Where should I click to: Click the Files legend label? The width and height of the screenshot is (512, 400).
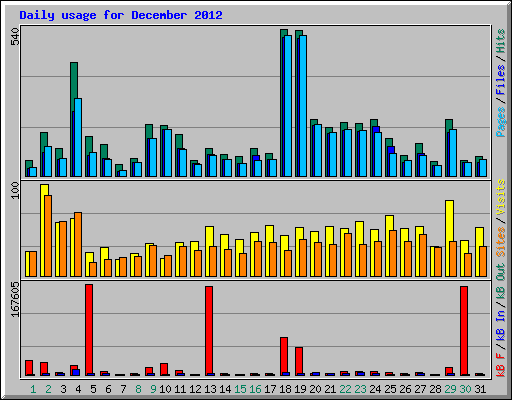[500, 80]
